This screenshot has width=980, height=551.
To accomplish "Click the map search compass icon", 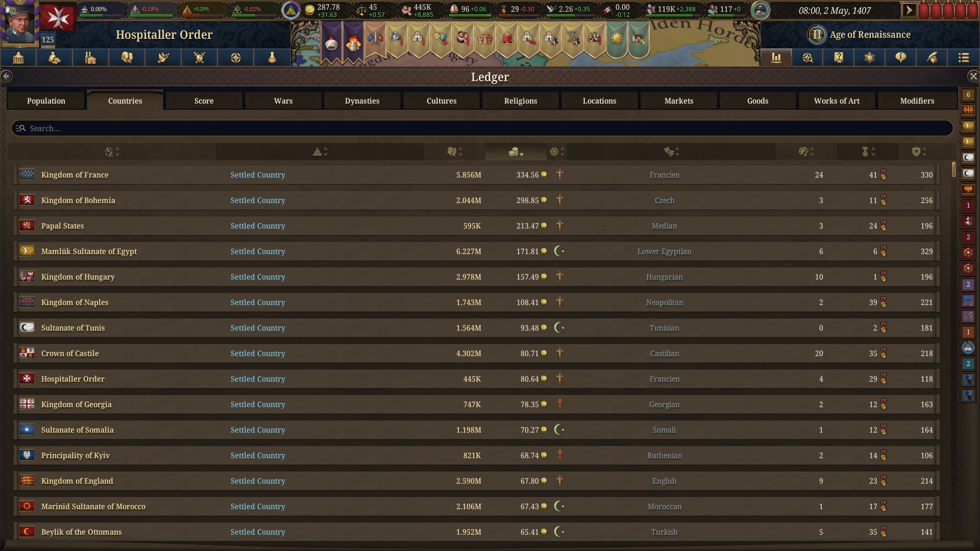I will click(x=807, y=58).
